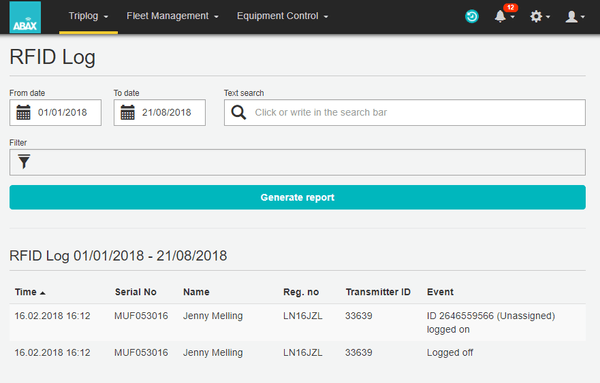The height and width of the screenshot is (383, 600).
Task: Sort by the Serial No column
Action: [x=135, y=292]
